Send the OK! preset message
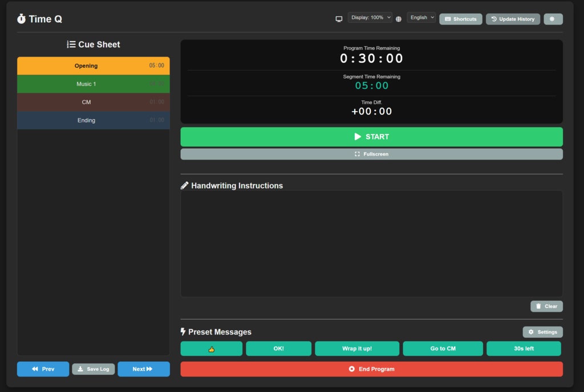The height and width of the screenshot is (392, 584). click(278, 349)
